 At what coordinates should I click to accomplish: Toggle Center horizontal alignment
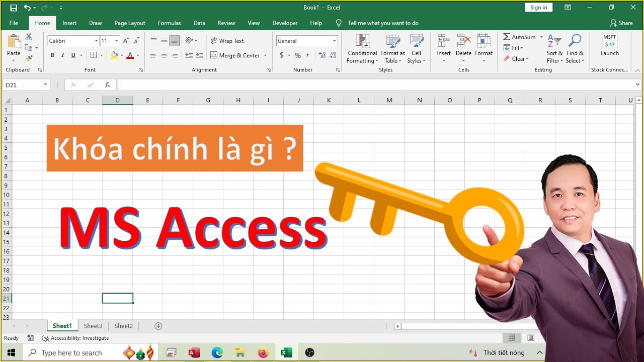(x=164, y=55)
